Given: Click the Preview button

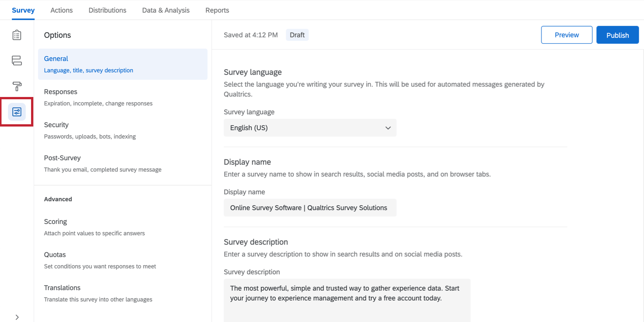Looking at the screenshot, I should click(x=566, y=35).
